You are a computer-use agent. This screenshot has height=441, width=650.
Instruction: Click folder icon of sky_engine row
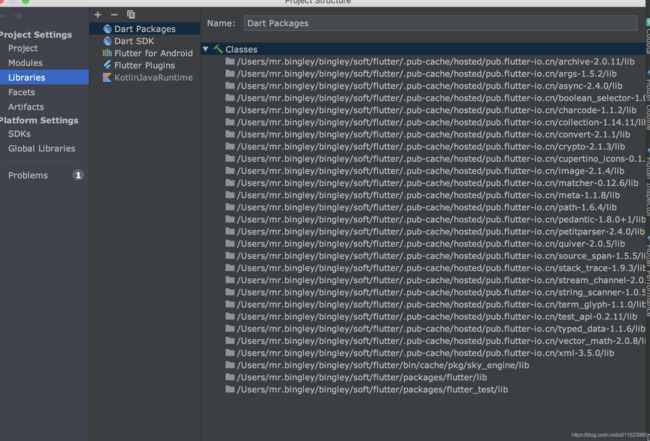coord(230,365)
